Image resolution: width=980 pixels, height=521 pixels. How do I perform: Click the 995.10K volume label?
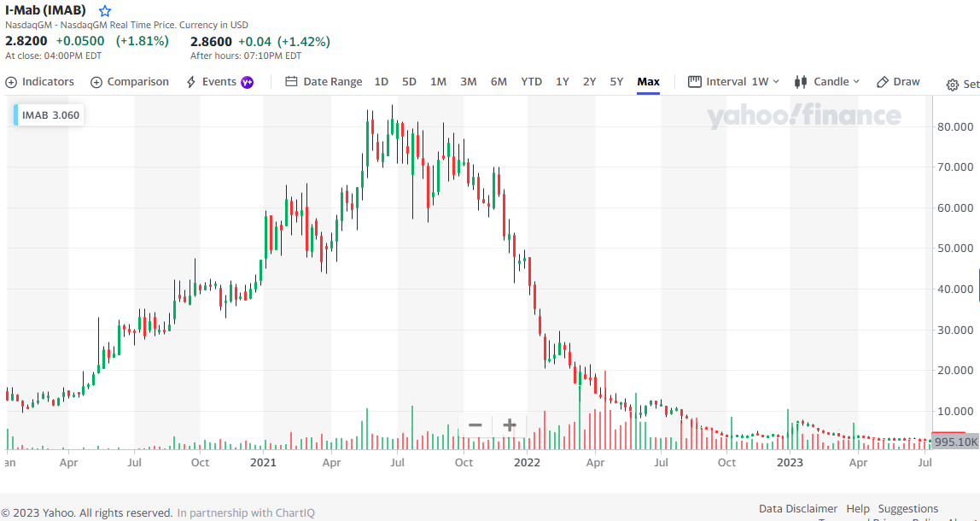(x=955, y=442)
